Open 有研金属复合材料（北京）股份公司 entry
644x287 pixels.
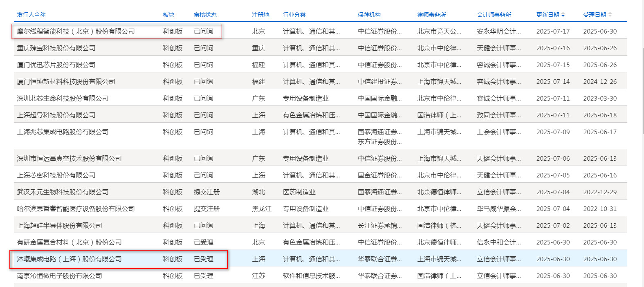point(69,242)
